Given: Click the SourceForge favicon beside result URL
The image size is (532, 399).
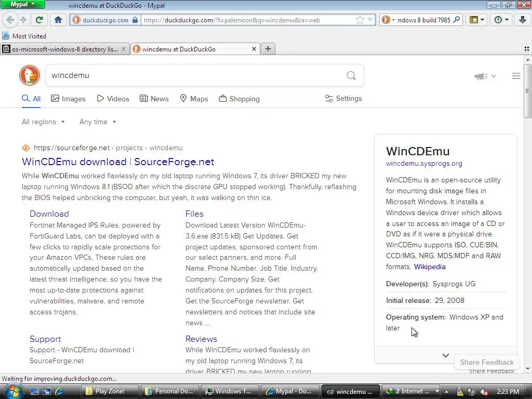Looking at the screenshot, I should 26,148.
